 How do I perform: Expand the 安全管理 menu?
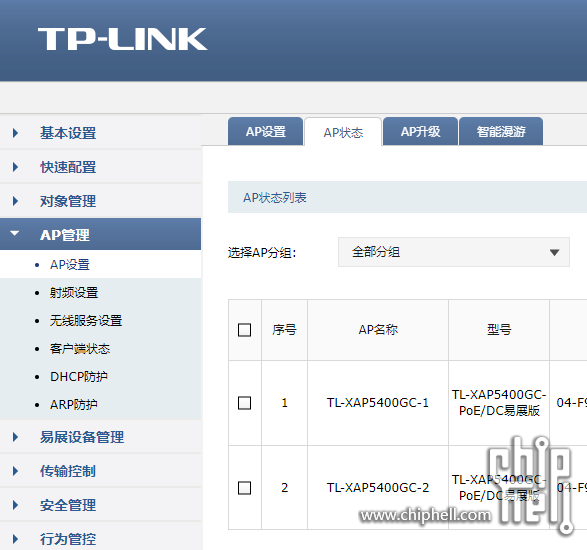pos(100,505)
